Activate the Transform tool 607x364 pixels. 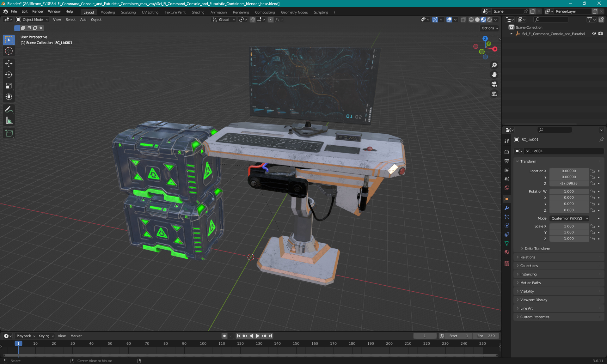[9, 97]
